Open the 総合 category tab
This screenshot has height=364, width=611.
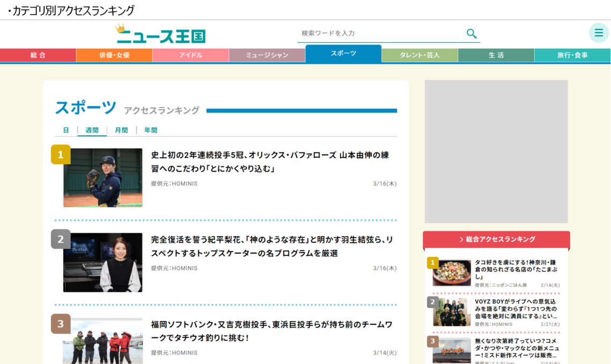pos(38,55)
